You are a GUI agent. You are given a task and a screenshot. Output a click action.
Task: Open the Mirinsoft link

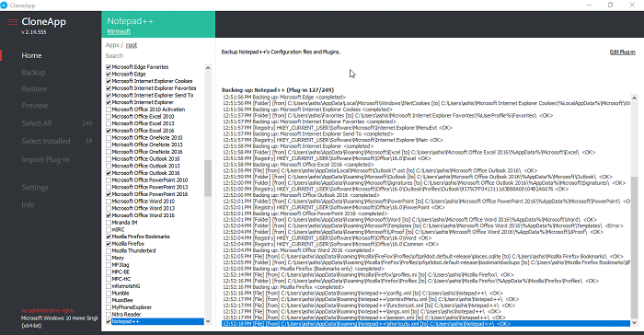119,31
